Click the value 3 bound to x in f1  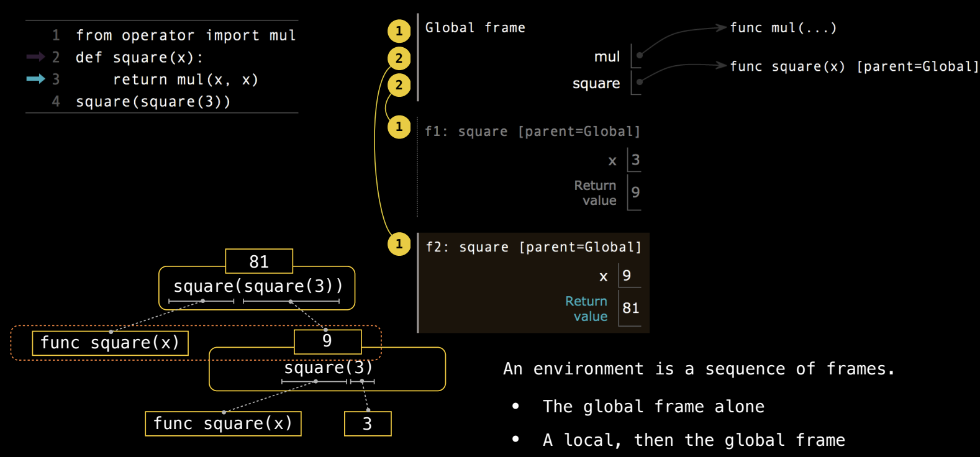[x=635, y=160]
